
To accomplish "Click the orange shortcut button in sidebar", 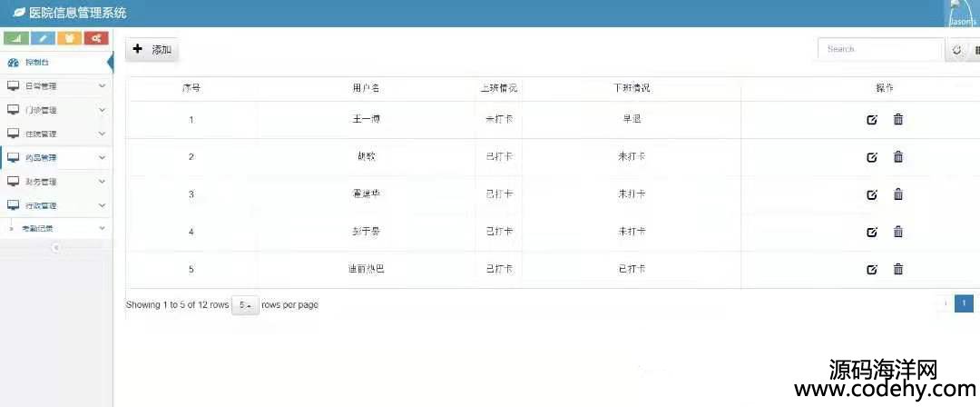I will [69, 38].
